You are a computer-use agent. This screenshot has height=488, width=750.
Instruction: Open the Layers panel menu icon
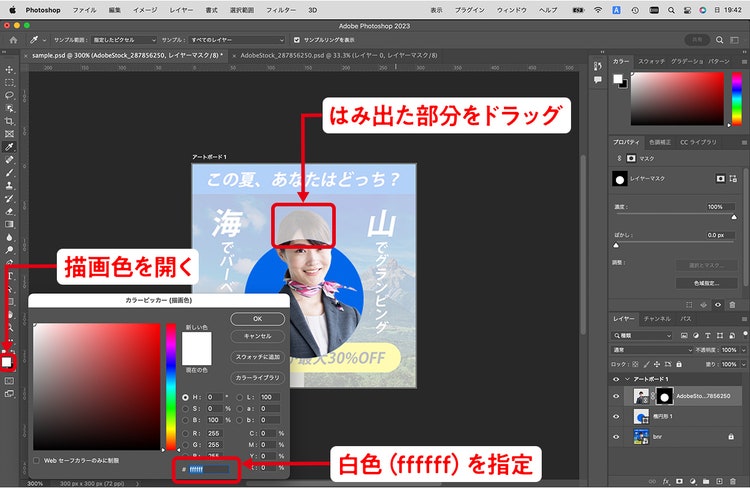744,319
